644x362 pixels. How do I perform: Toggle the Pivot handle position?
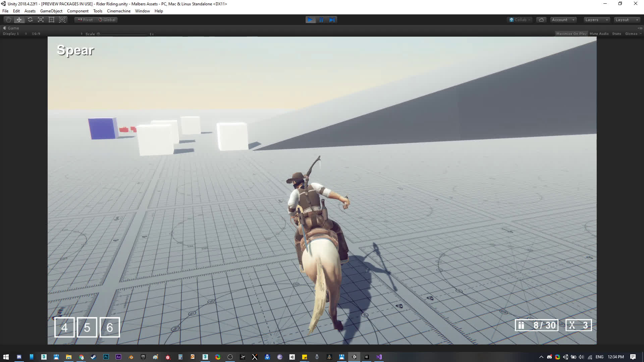(86, 20)
